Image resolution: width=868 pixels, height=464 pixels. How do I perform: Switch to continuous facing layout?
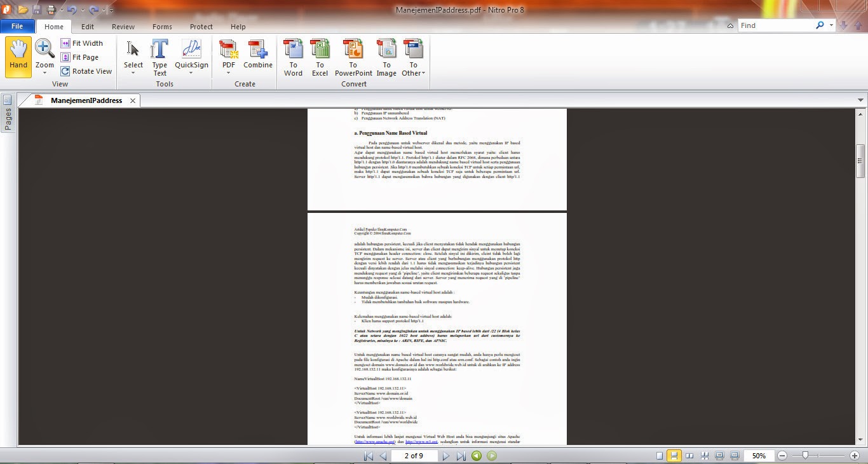click(705, 456)
